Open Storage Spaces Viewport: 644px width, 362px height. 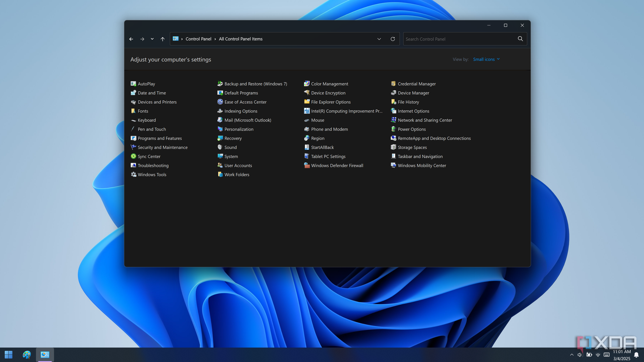pyautogui.click(x=412, y=147)
